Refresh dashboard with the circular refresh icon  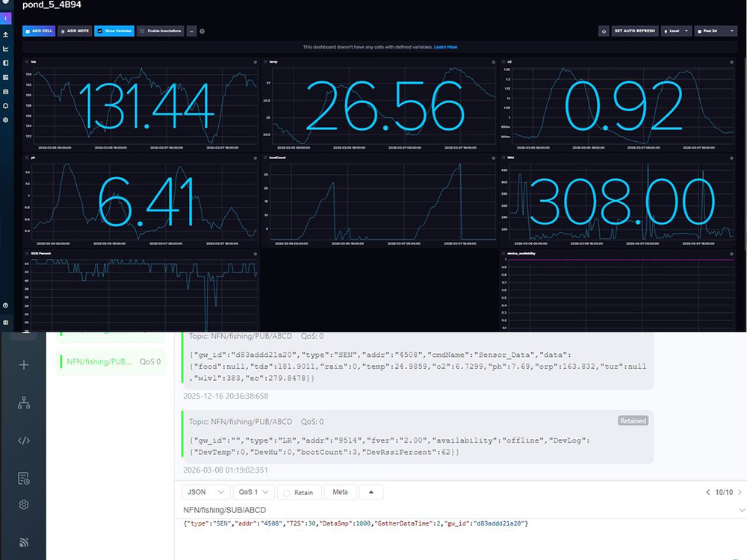pyautogui.click(x=604, y=31)
